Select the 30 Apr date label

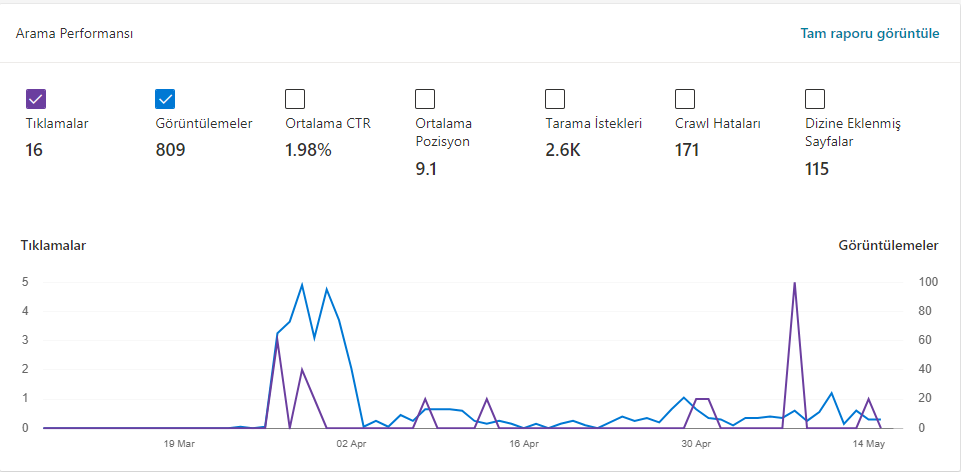pyautogui.click(x=697, y=444)
